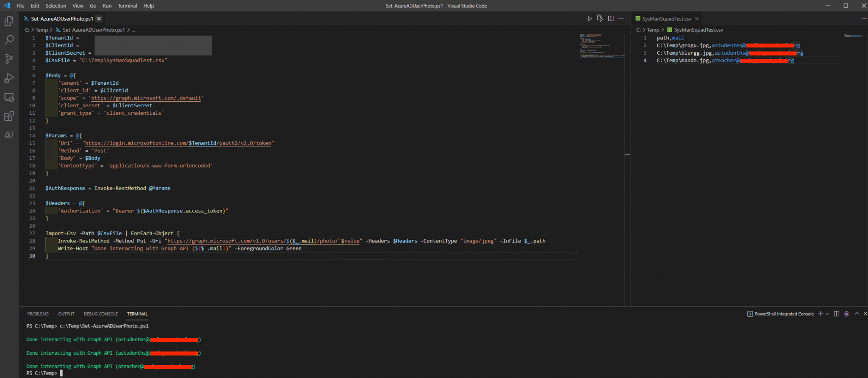Open the Run and Debug view
This screenshot has height=378, width=868.
(9, 78)
